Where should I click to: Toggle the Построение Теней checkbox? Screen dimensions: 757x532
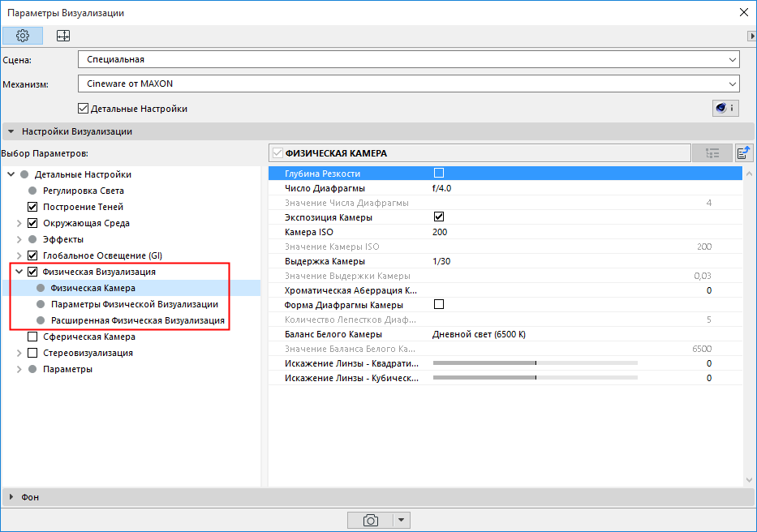[32, 207]
